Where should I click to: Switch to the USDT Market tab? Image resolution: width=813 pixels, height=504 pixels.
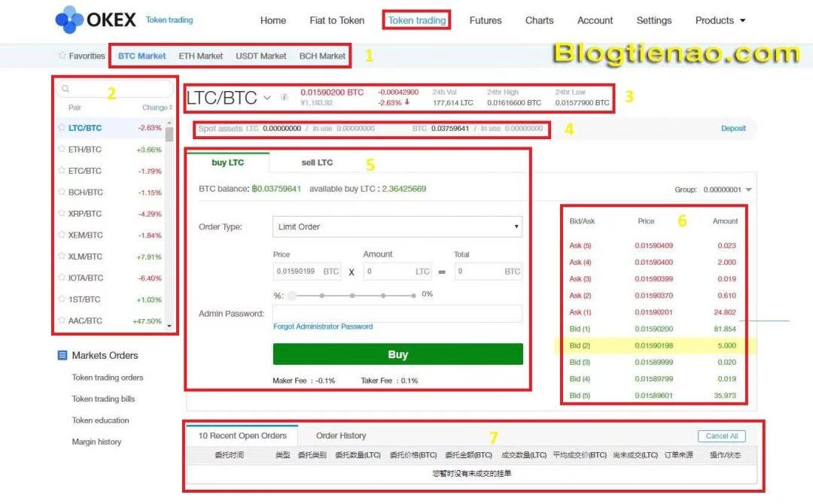click(260, 56)
